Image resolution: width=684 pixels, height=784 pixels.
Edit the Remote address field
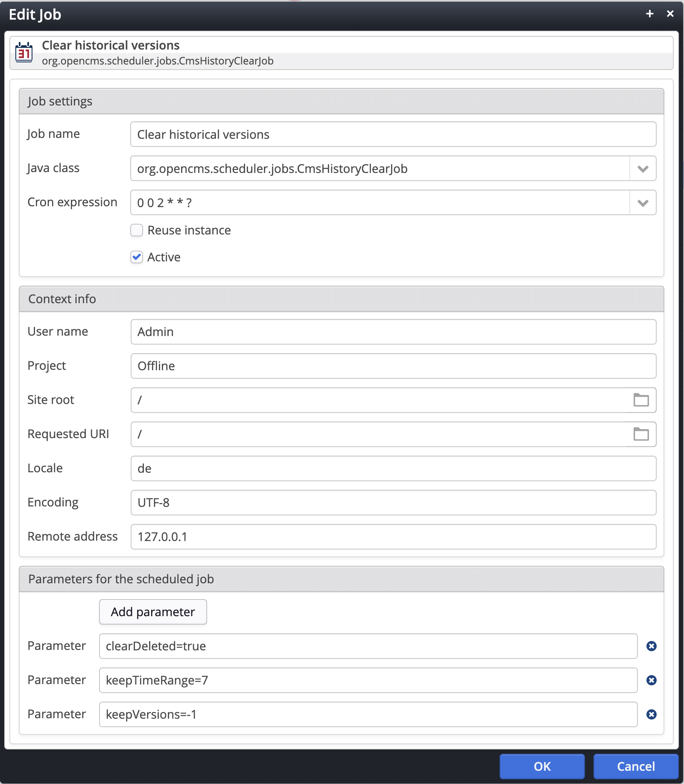click(x=393, y=537)
